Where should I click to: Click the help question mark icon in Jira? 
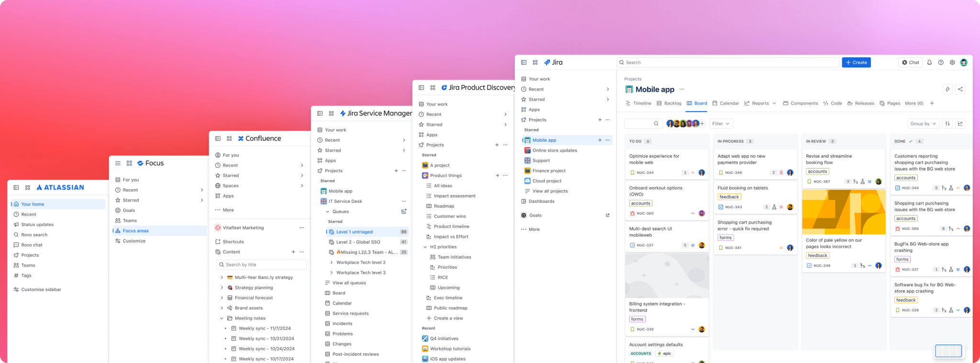(941, 62)
